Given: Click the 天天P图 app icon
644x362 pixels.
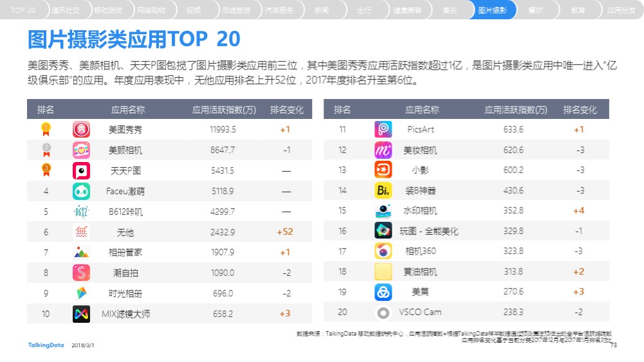Looking at the screenshot, I should point(81,171).
